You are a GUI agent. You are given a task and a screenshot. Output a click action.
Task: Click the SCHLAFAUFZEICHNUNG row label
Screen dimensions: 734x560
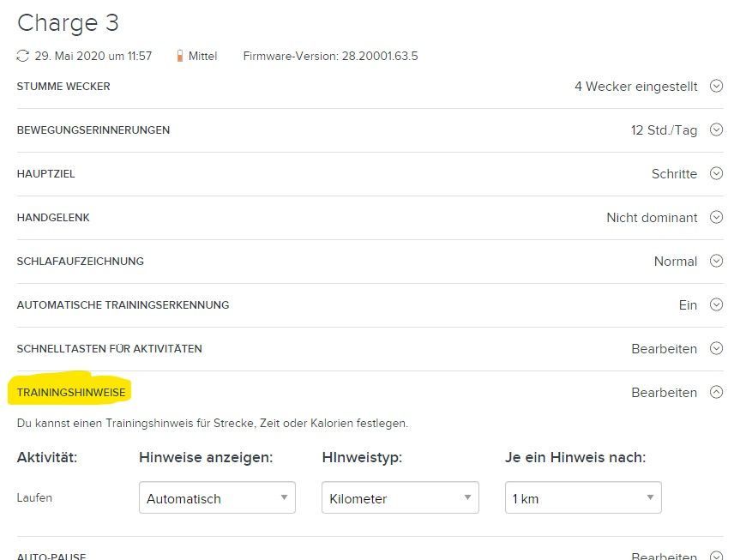click(x=81, y=262)
